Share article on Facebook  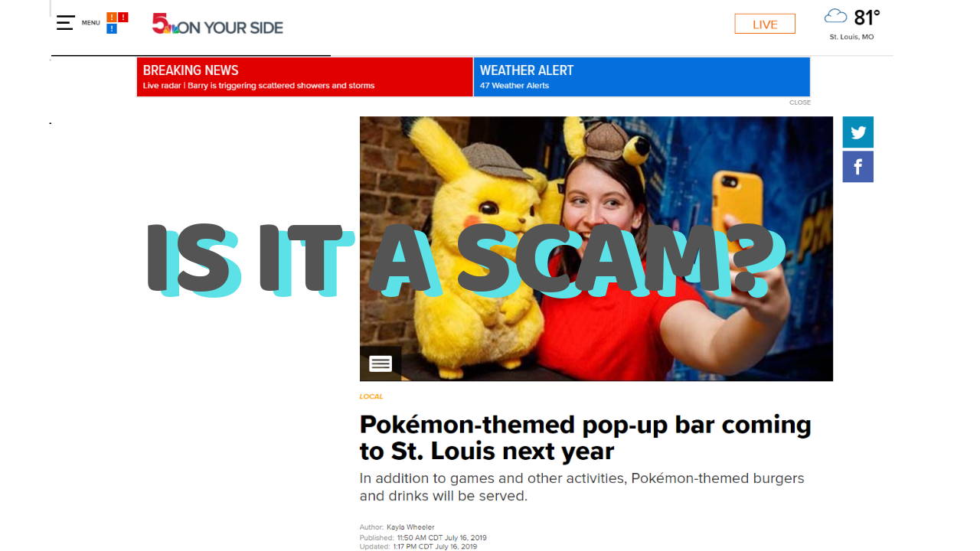(x=858, y=167)
